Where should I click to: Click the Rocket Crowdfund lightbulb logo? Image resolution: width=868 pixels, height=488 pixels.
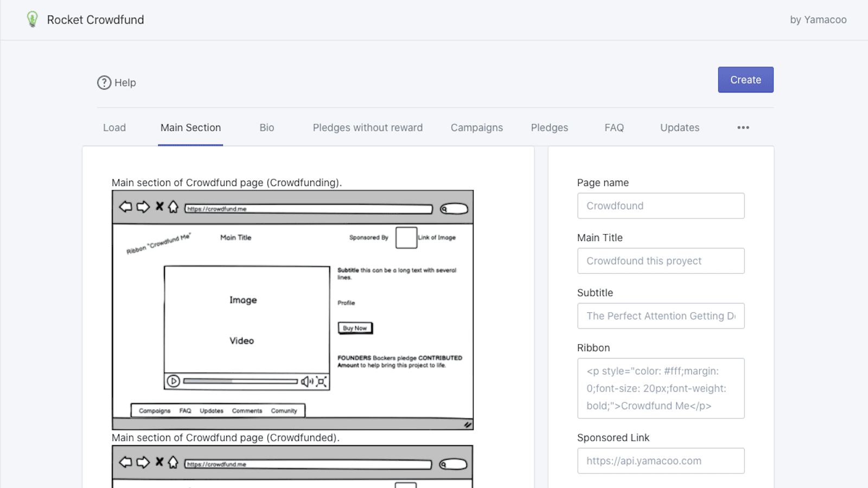33,20
